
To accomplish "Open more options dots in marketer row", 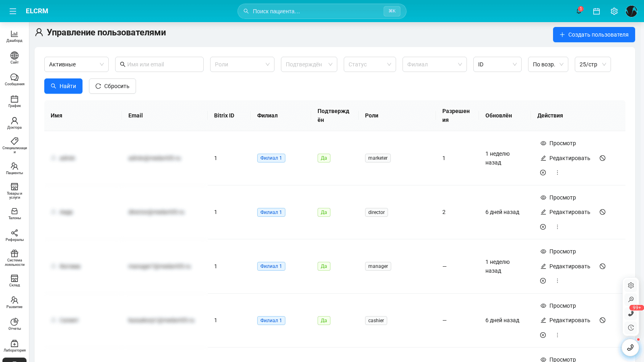I will [557, 173].
